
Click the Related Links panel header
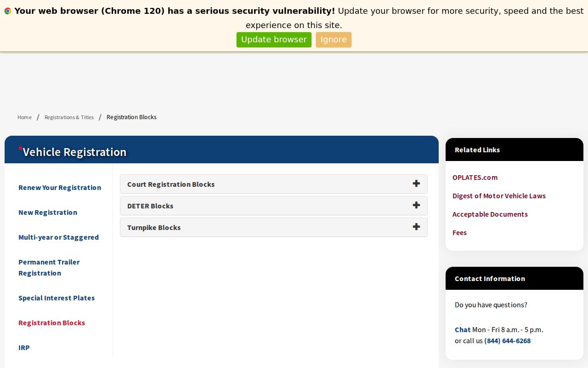[514, 149]
